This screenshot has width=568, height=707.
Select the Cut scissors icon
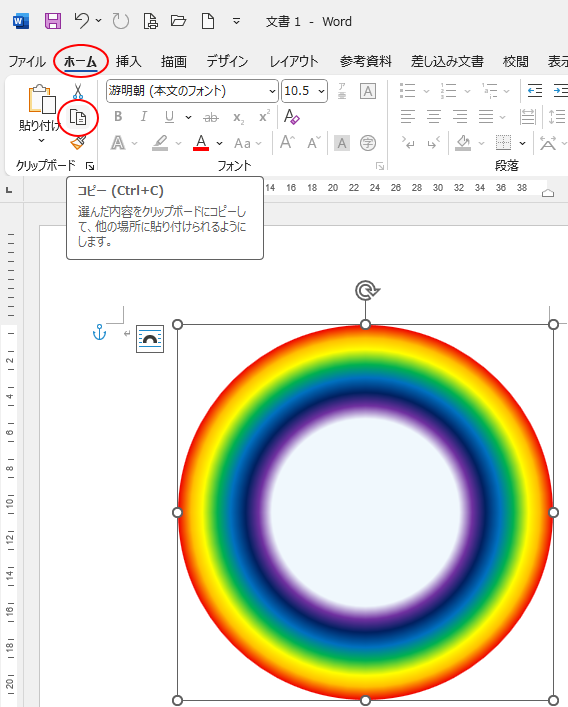(x=78, y=91)
